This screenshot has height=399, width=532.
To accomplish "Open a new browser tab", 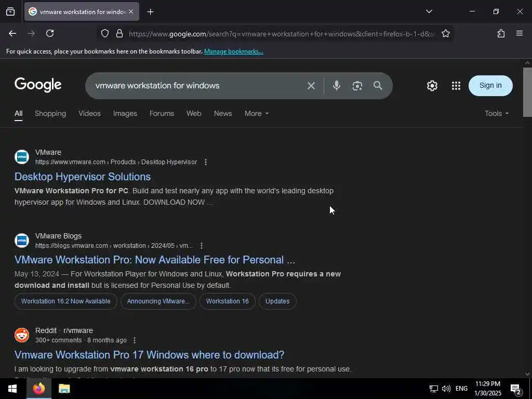I will pyautogui.click(x=150, y=12).
